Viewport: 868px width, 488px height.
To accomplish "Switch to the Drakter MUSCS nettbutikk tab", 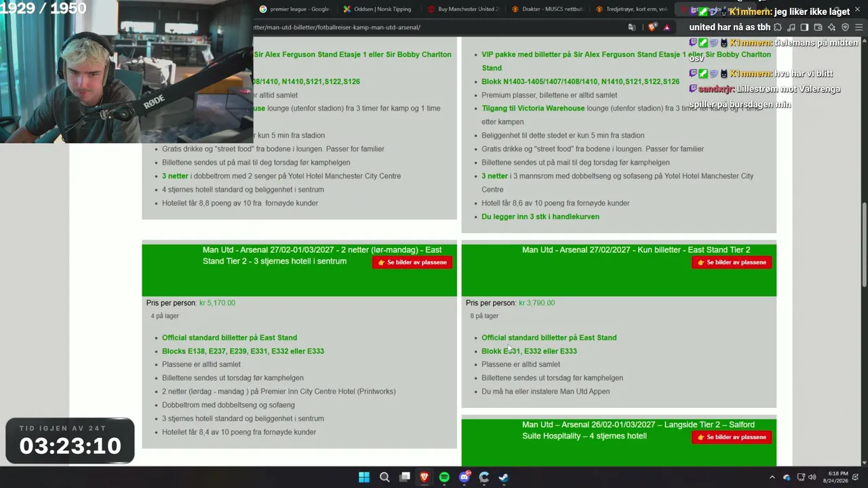I will (547, 9).
